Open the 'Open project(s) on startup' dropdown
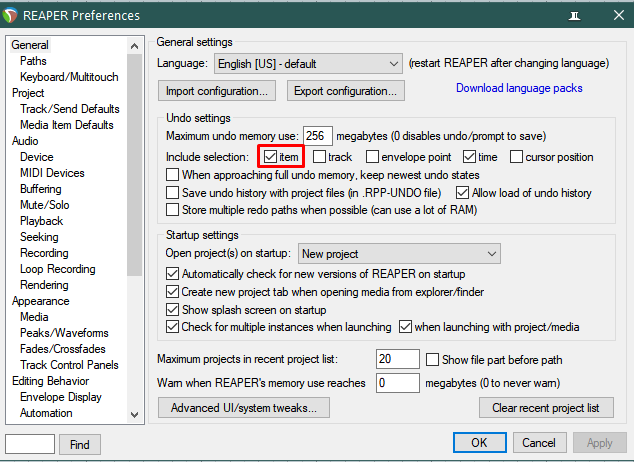This screenshot has height=462, width=634. pos(399,253)
